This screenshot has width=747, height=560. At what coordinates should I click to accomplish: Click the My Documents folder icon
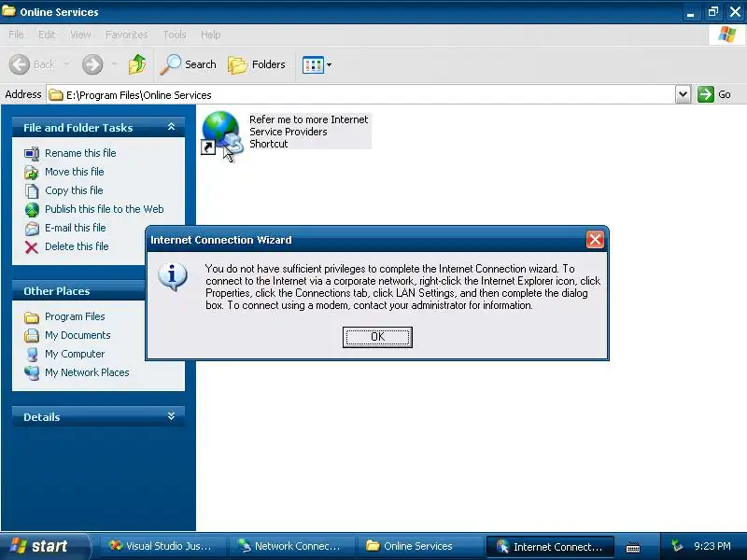(32, 336)
